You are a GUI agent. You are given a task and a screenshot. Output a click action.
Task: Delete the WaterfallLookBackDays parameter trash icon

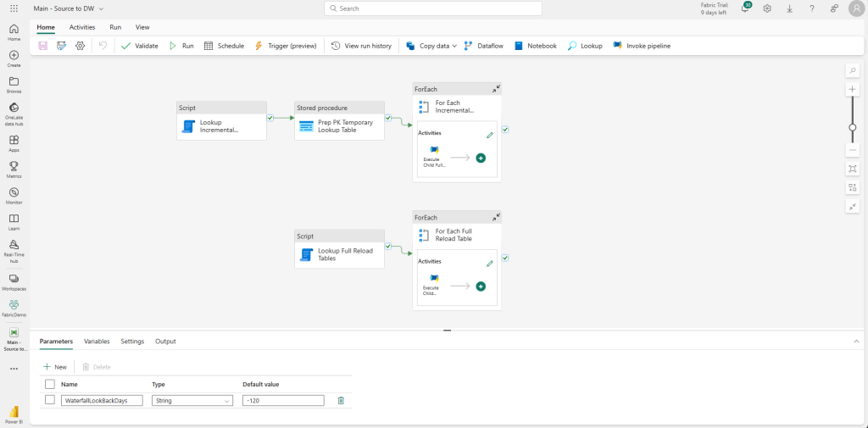[x=341, y=401]
